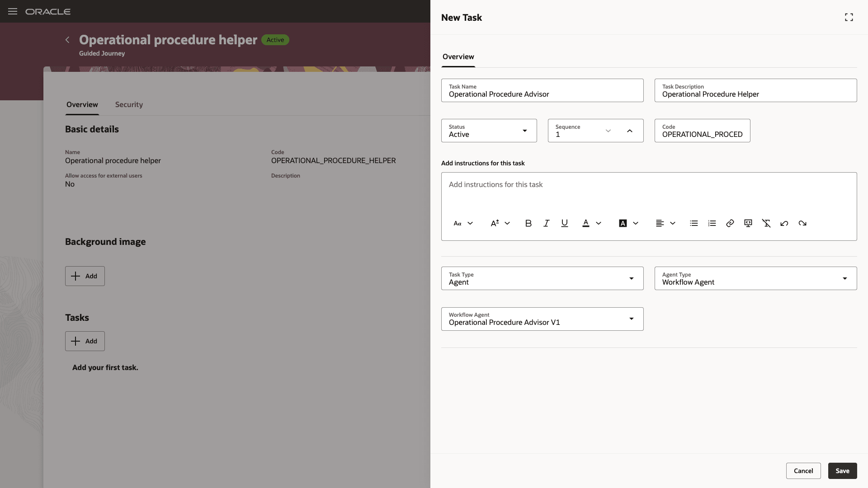Toggle italic formatting
The image size is (868, 488).
[x=546, y=223]
